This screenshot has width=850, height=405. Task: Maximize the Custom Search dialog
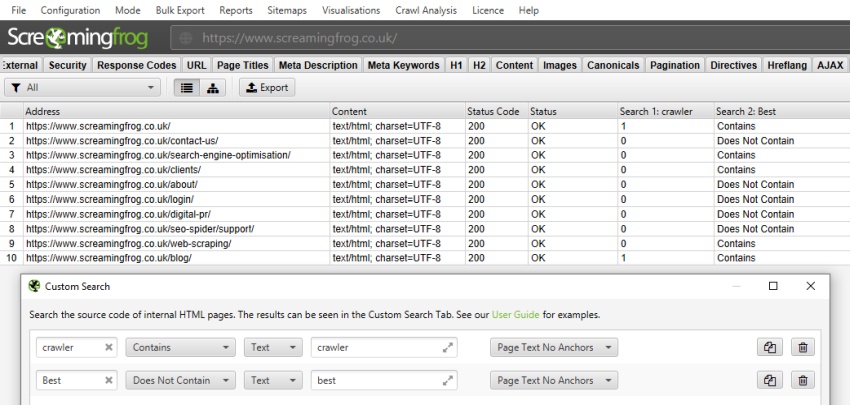point(773,286)
